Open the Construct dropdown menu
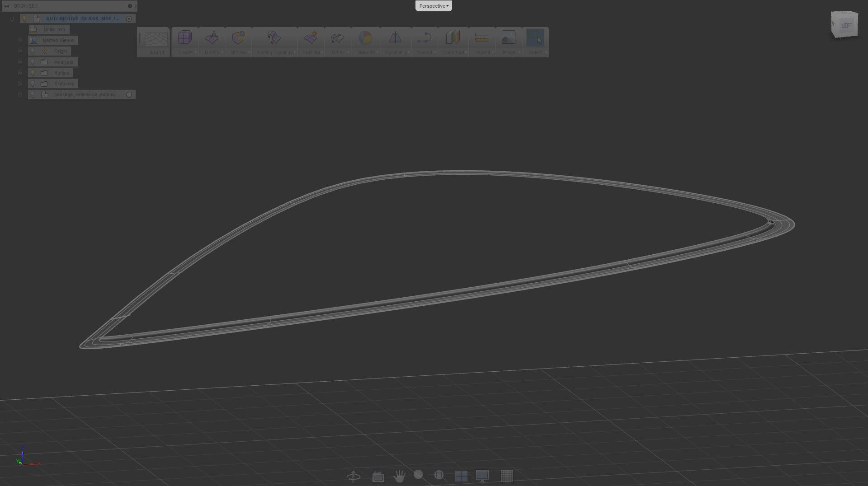The height and width of the screenshot is (486, 868). tap(455, 52)
